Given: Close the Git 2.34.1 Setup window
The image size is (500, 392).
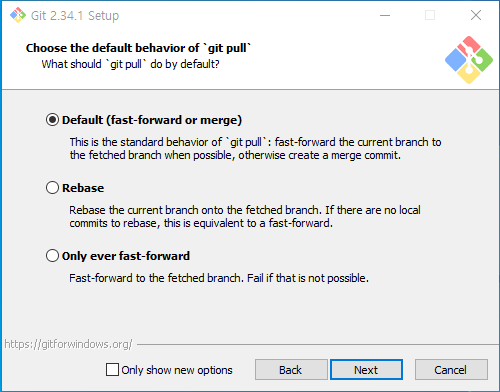Looking at the screenshot, I should coord(476,15).
